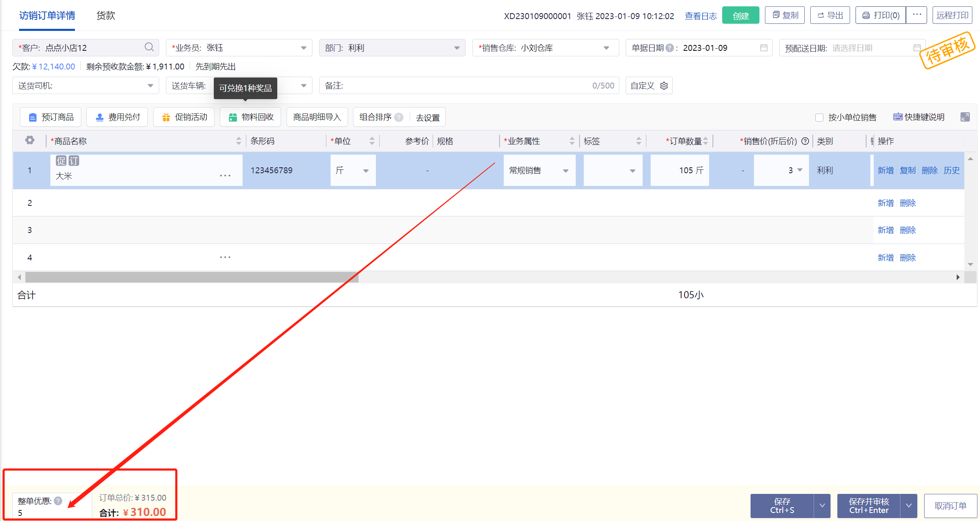
Task: Expand the 销售仓库 dropdown
Action: 606,48
